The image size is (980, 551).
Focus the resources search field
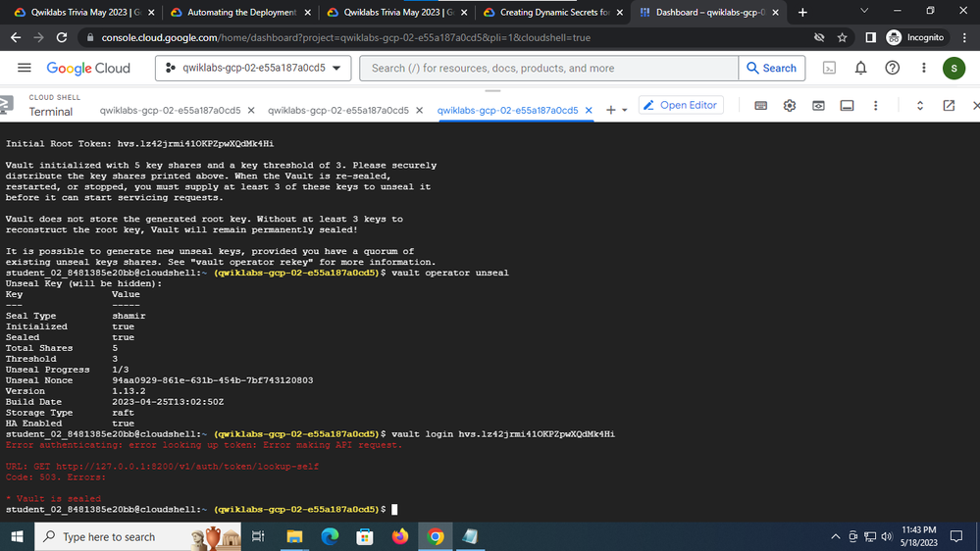(548, 68)
